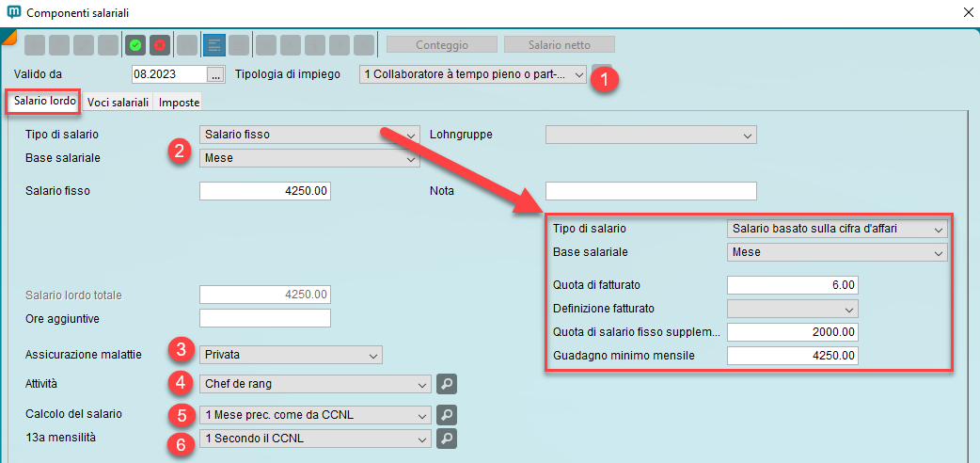Click magnifier icon next to Attività

(x=447, y=384)
